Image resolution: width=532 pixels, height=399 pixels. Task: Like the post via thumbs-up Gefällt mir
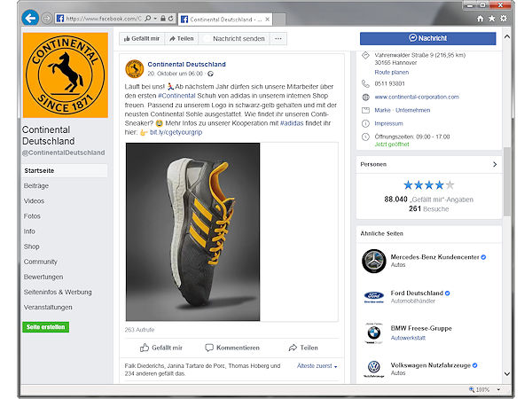point(161,348)
